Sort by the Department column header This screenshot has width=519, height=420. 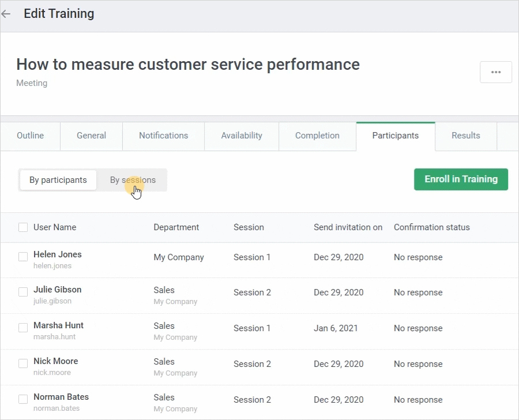coord(176,227)
